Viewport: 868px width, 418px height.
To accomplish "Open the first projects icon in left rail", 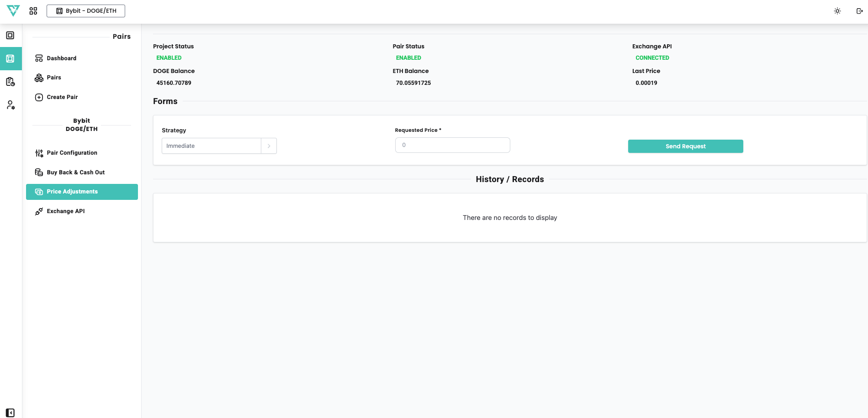I will (x=11, y=36).
